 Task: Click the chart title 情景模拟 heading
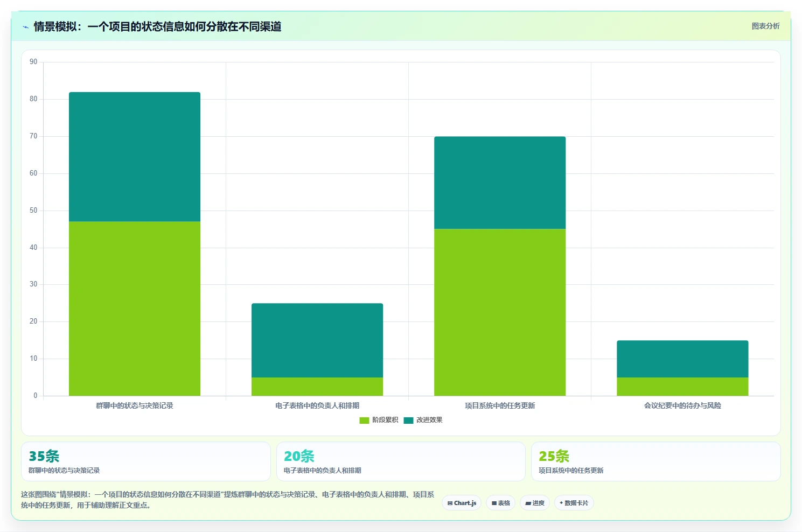pos(157,26)
